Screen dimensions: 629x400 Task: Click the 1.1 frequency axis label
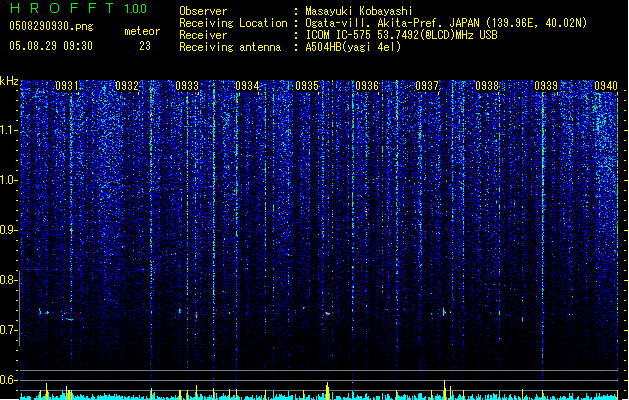coord(9,130)
